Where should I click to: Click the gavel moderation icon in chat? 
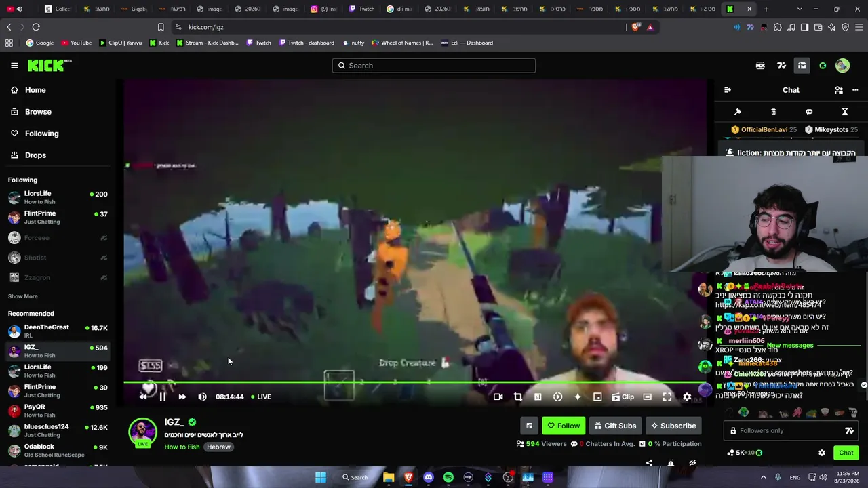[x=738, y=112]
